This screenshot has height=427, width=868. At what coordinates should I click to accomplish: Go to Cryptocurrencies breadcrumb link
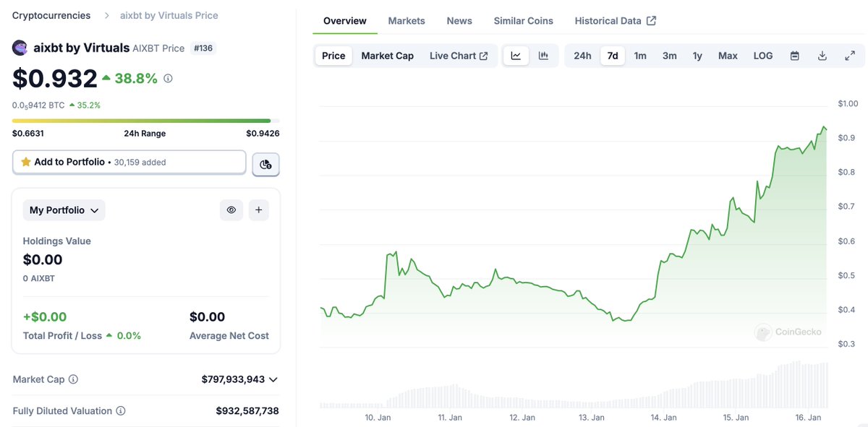[51, 15]
